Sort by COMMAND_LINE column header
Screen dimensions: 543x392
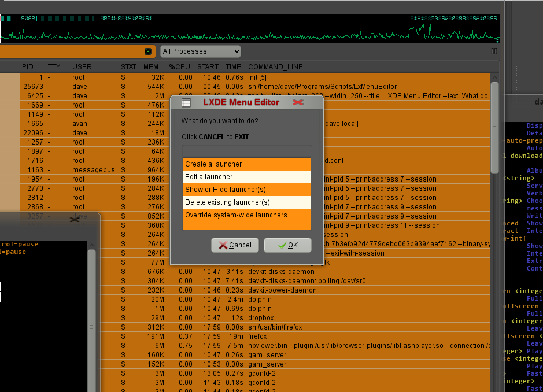(x=275, y=67)
